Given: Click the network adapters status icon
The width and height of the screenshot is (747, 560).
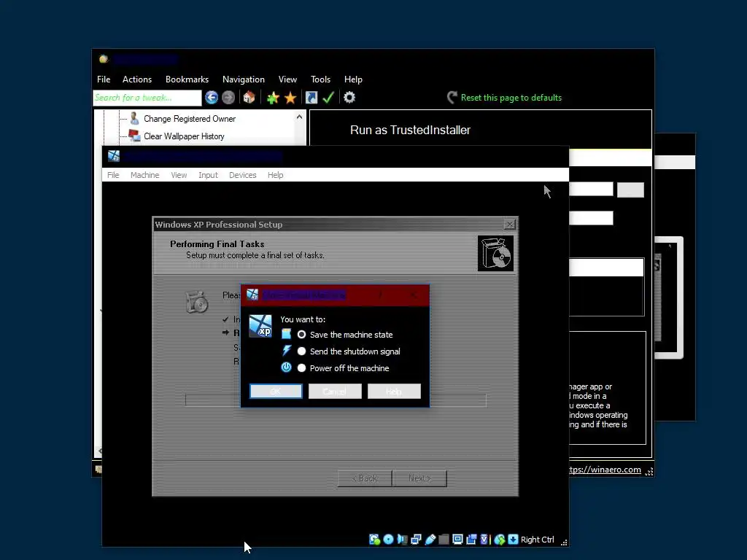Looking at the screenshot, I should [x=416, y=539].
